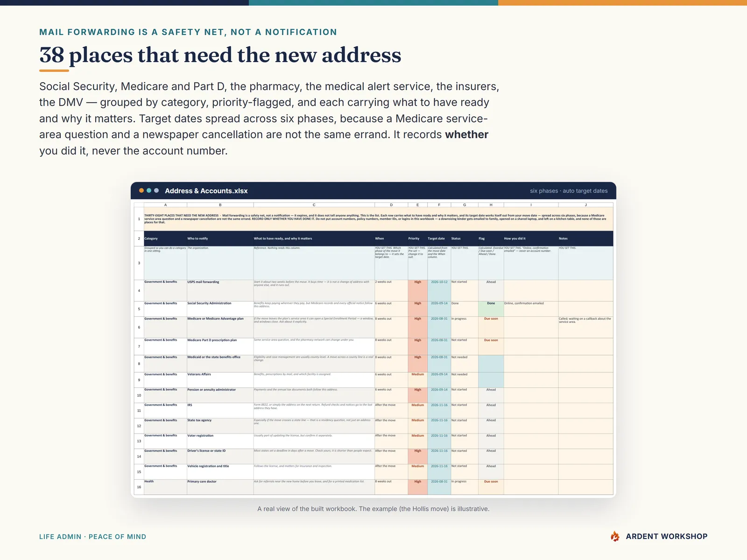Select the 'State tax agency' cell
The width and height of the screenshot is (747, 560).
[x=220, y=426]
